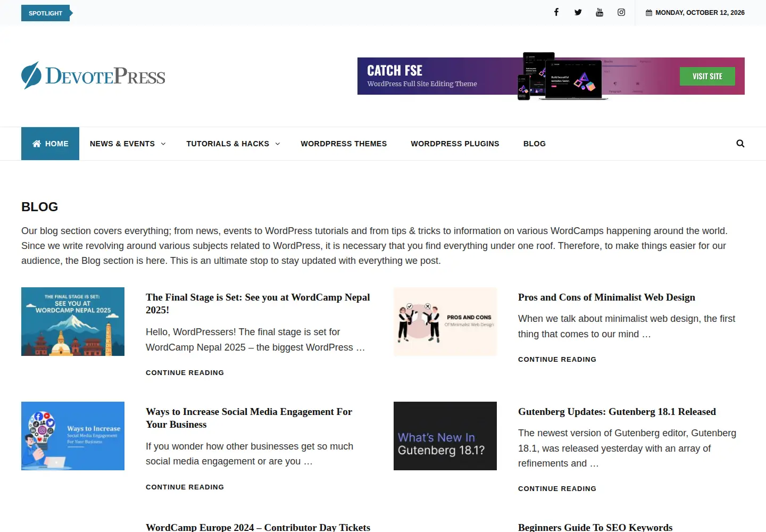Click the search magnifier icon
Screen dimensions: 766x532
pyautogui.click(x=740, y=144)
